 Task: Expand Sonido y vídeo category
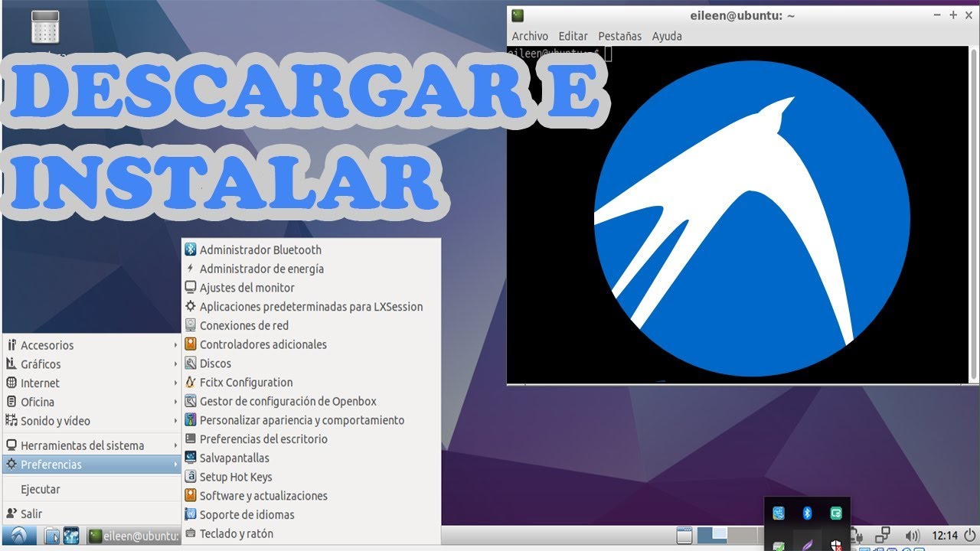pyautogui.click(x=91, y=421)
